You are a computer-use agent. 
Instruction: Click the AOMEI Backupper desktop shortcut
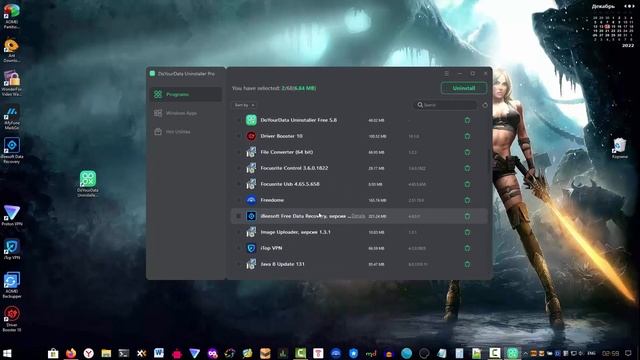[x=12, y=285]
